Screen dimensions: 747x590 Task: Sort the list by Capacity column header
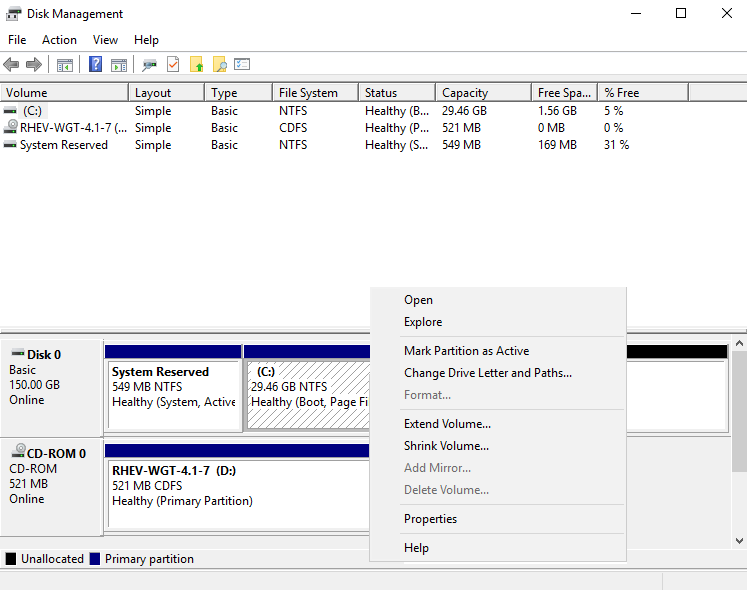465,93
